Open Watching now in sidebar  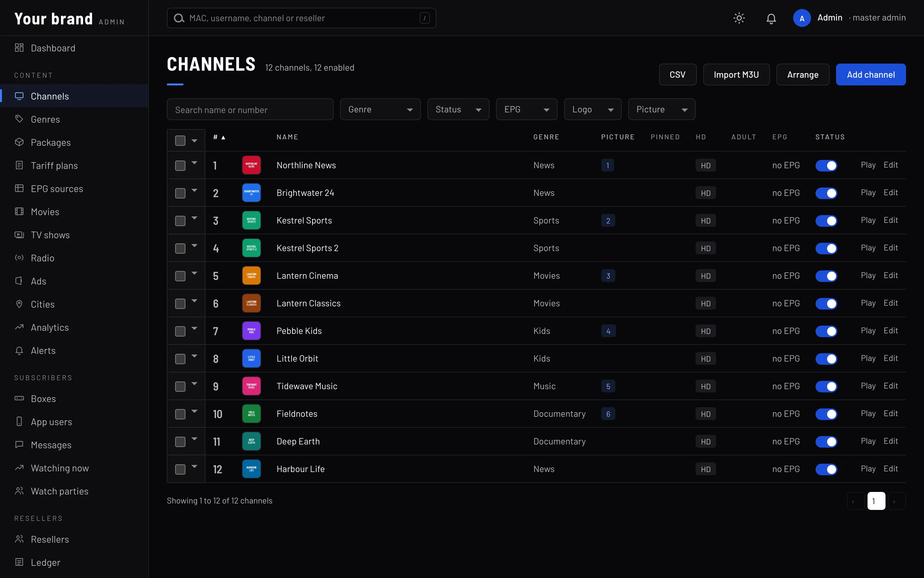point(74,468)
